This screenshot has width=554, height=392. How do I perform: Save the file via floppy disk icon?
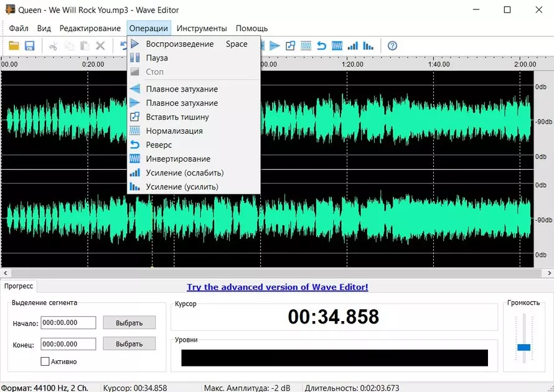point(29,45)
